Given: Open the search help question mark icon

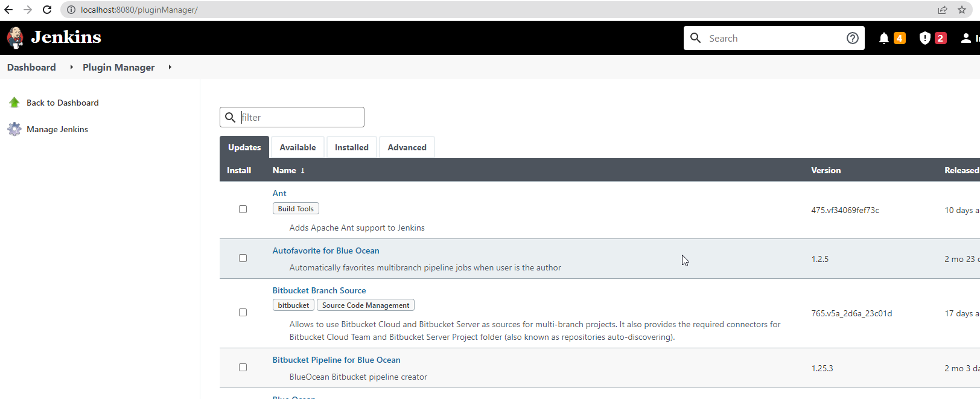Looking at the screenshot, I should point(853,38).
